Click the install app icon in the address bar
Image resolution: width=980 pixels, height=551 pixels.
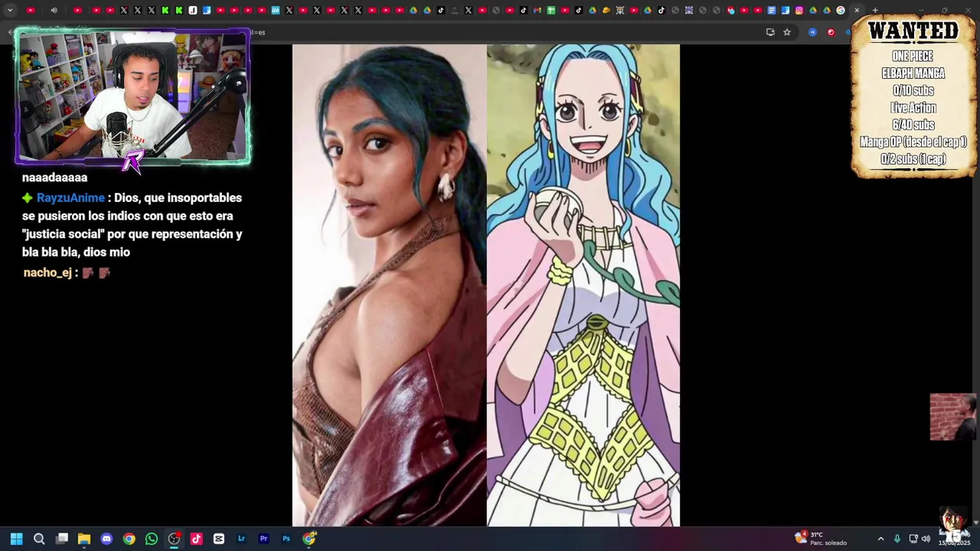coord(770,32)
